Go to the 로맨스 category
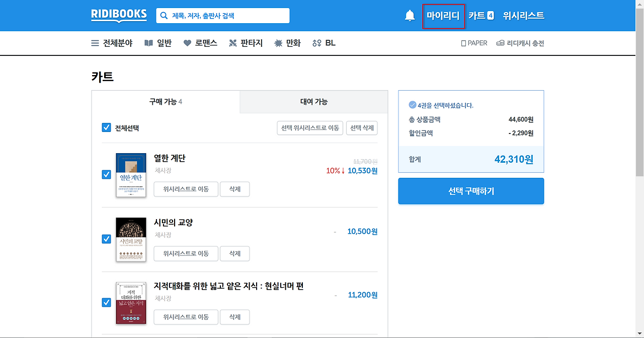This screenshot has width=644, height=338. click(x=206, y=43)
